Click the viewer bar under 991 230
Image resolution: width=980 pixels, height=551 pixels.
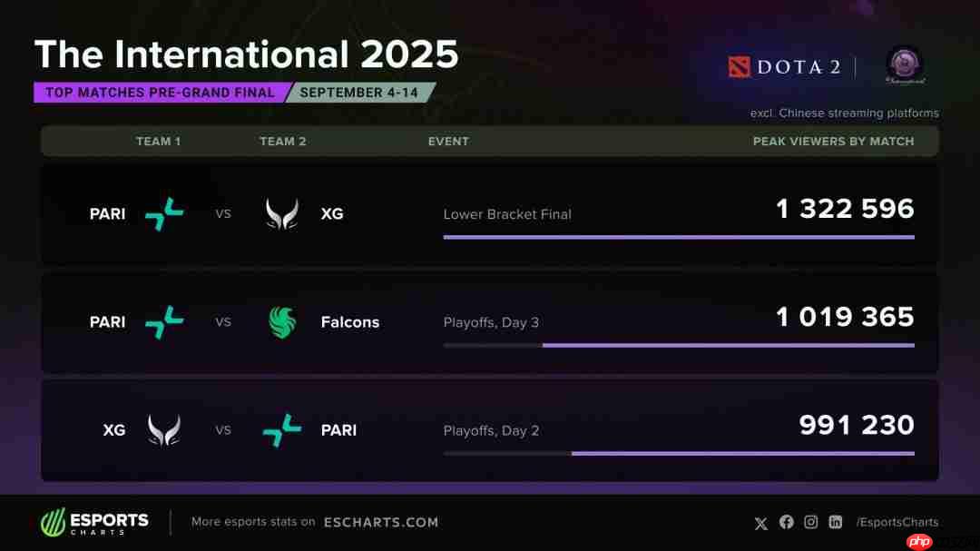point(742,453)
